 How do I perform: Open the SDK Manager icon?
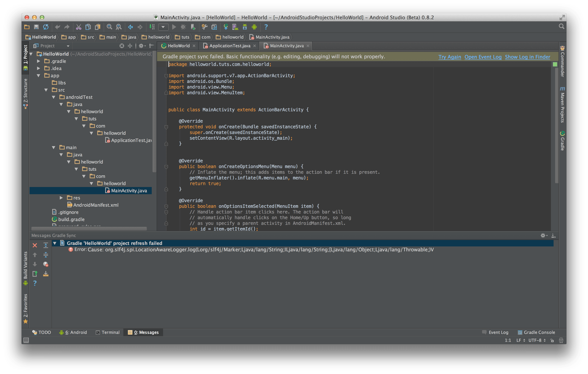pos(245,27)
